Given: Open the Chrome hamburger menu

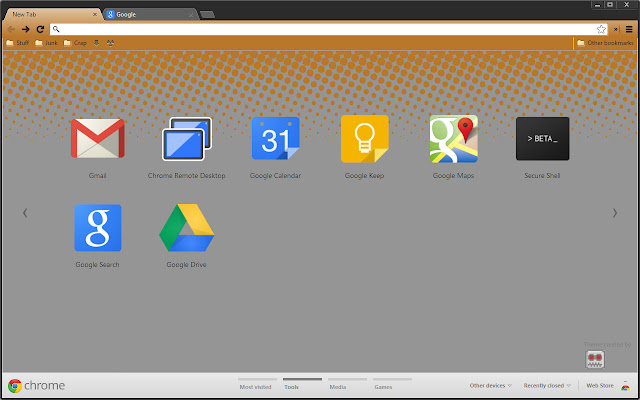Looking at the screenshot, I should tap(629, 29).
